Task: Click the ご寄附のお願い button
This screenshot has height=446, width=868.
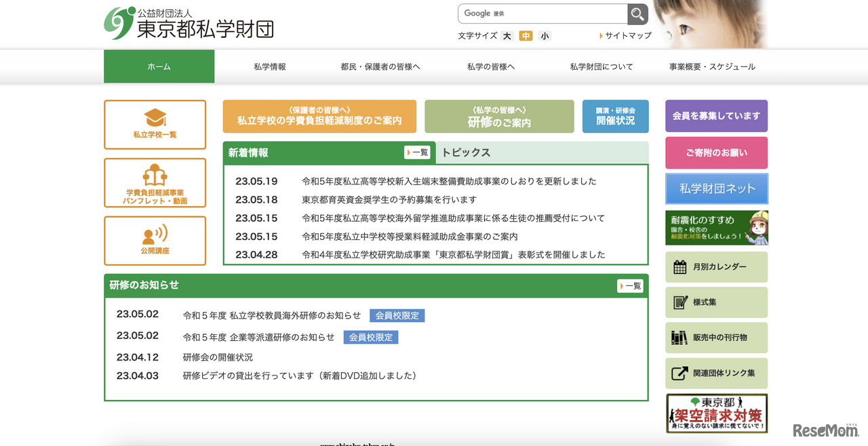Action: coord(716,153)
